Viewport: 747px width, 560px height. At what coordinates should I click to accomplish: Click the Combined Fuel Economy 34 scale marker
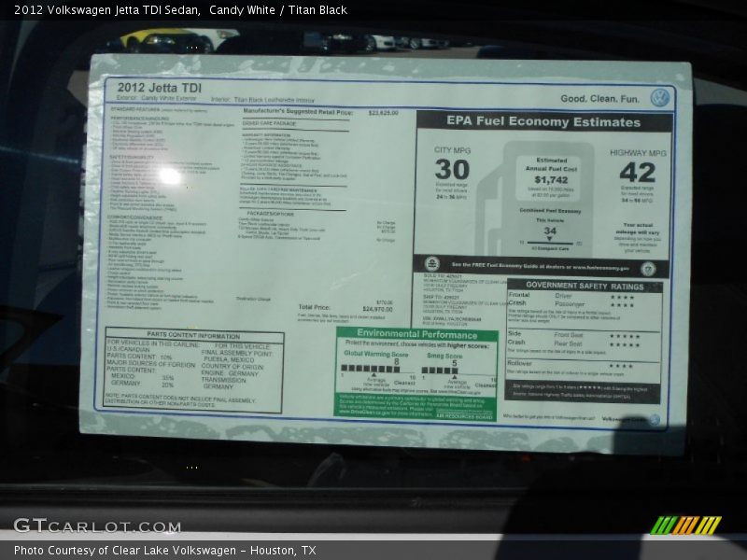[x=550, y=235]
